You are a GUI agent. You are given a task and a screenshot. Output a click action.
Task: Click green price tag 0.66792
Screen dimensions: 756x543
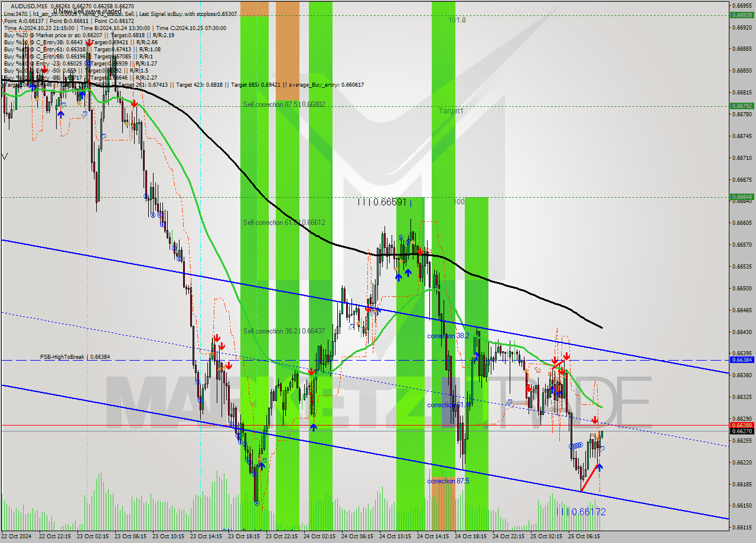coord(741,106)
